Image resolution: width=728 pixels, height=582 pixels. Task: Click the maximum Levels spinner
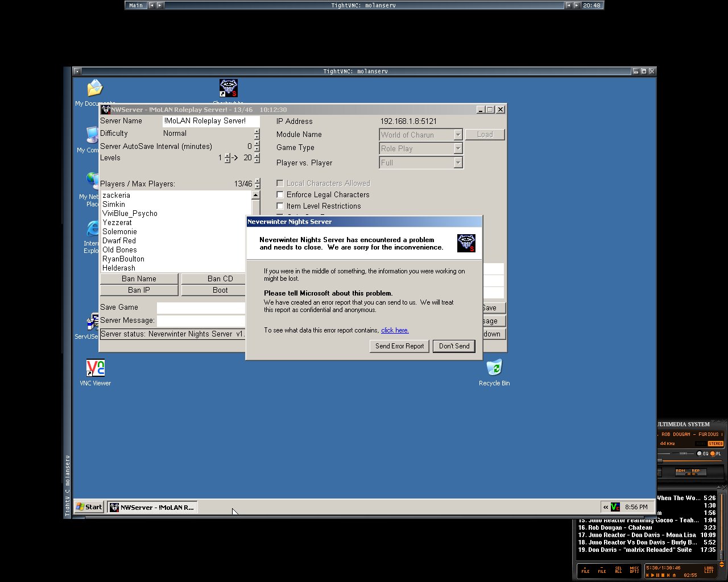[x=257, y=158]
